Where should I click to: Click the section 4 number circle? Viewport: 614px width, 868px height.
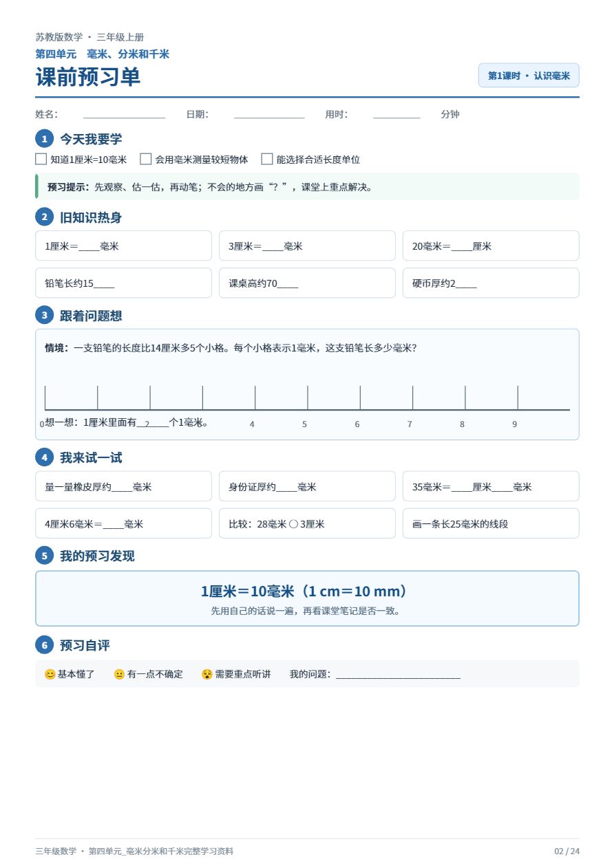tap(44, 457)
